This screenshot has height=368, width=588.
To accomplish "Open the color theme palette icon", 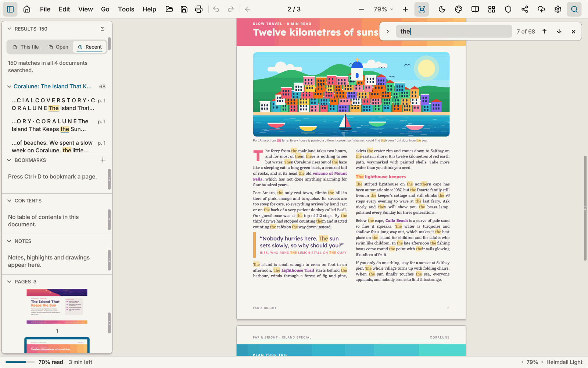I will pos(459,9).
